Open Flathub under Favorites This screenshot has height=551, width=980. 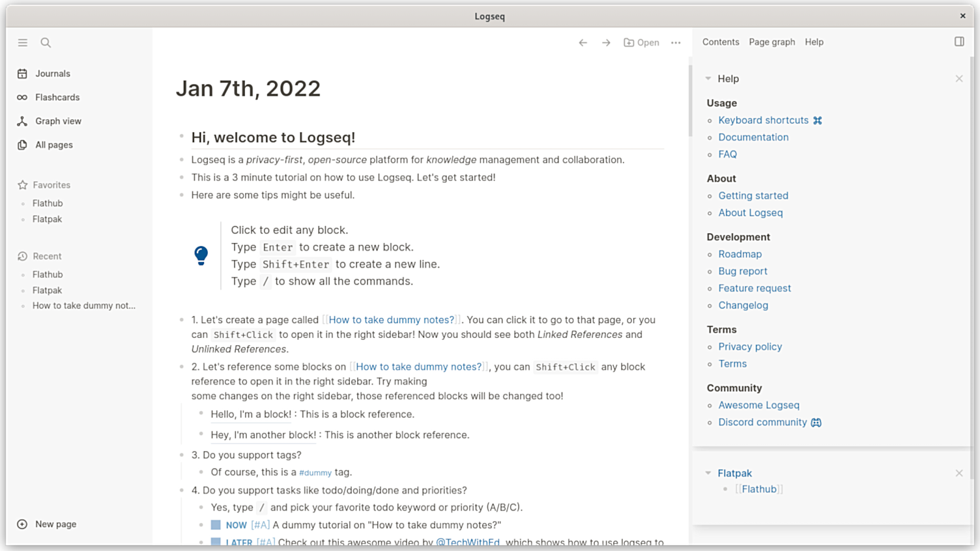[x=48, y=203]
